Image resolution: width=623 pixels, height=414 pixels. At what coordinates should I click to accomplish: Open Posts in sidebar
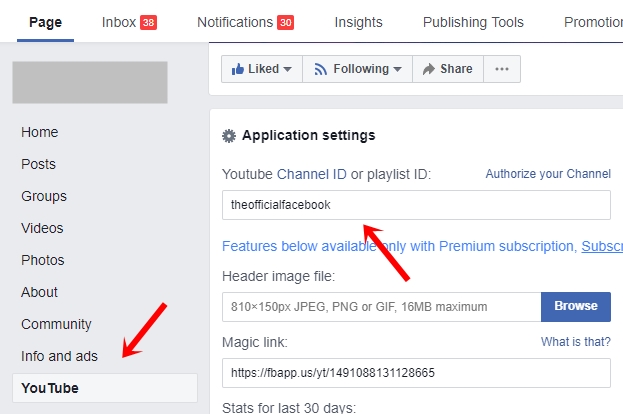coord(38,164)
